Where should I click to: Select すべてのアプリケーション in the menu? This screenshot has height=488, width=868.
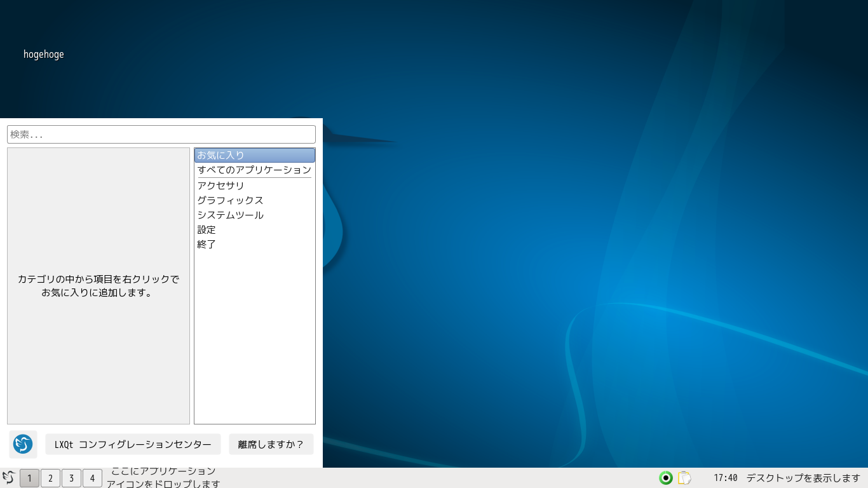pyautogui.click(x=254, y=170)
